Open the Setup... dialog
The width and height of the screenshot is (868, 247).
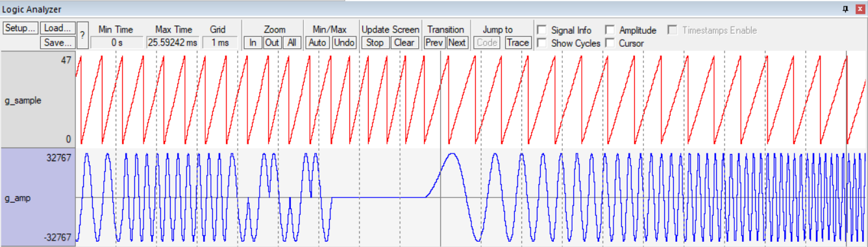click(x=20, y=29)
